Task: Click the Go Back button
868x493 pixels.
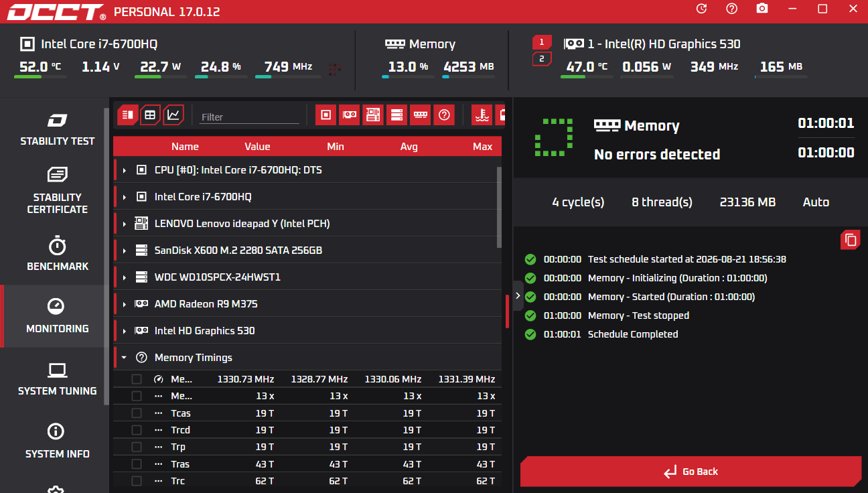Action: point(691,472)
